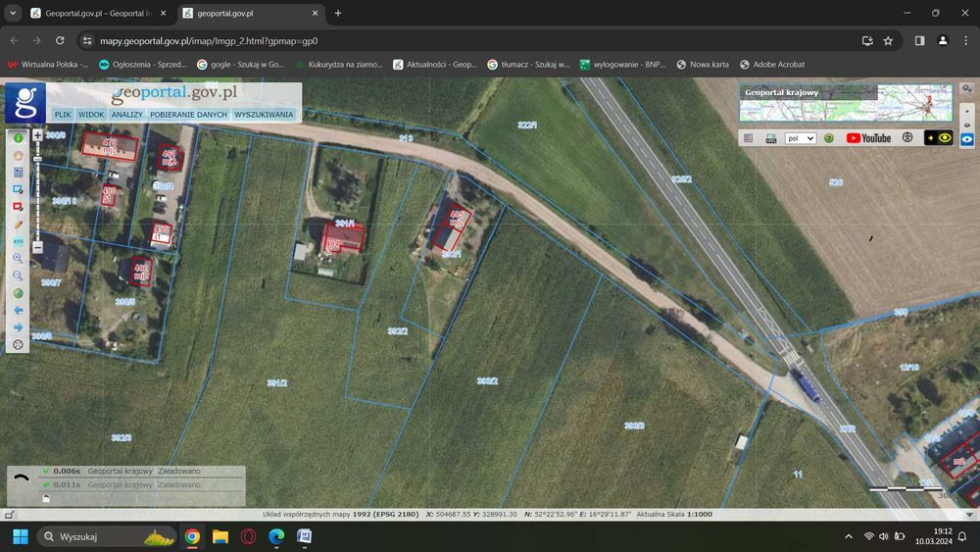This screenshot has width=980, height=552.
Task: Click coordinate system 1992 (EPSG 2180) text
Action: (385, 514)
